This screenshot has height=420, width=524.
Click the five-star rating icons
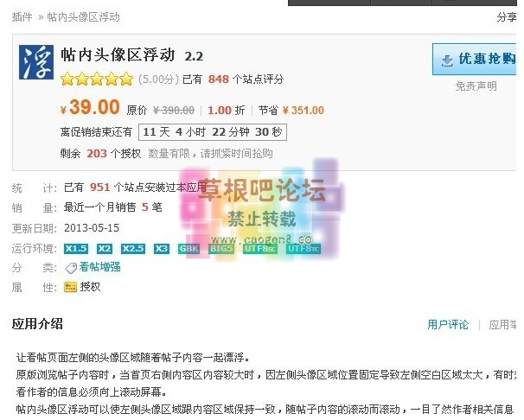point(97,80)
